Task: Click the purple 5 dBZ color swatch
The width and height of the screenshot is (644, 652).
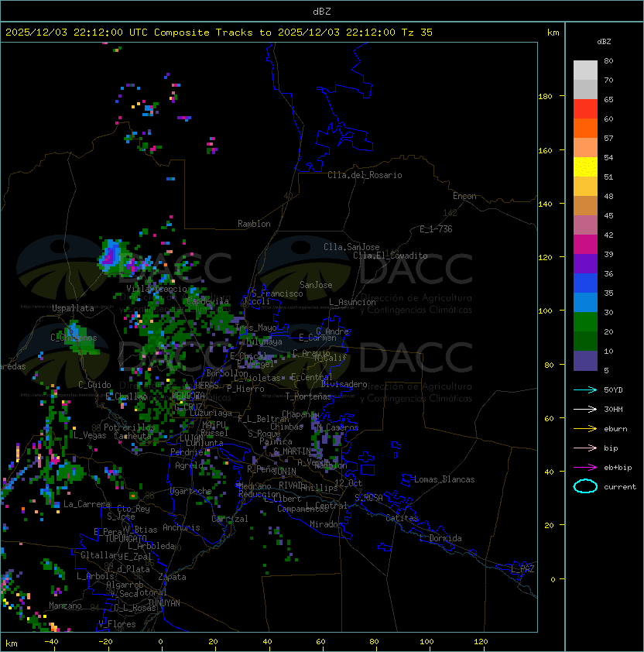Action: 585,361
